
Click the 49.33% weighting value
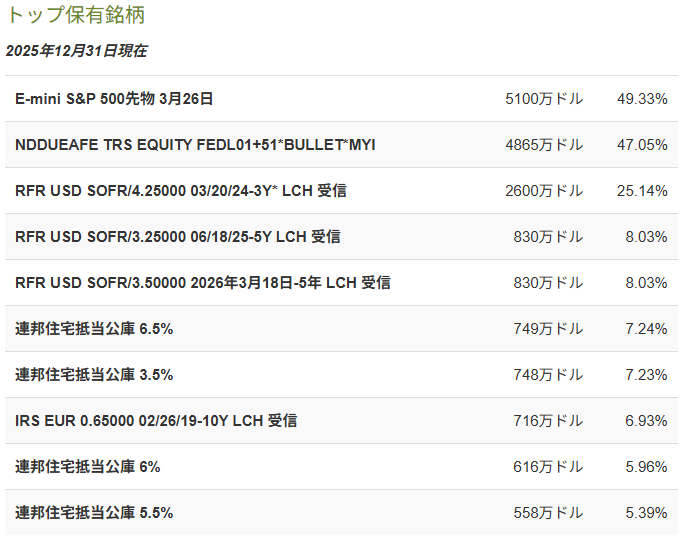(642, 99)
